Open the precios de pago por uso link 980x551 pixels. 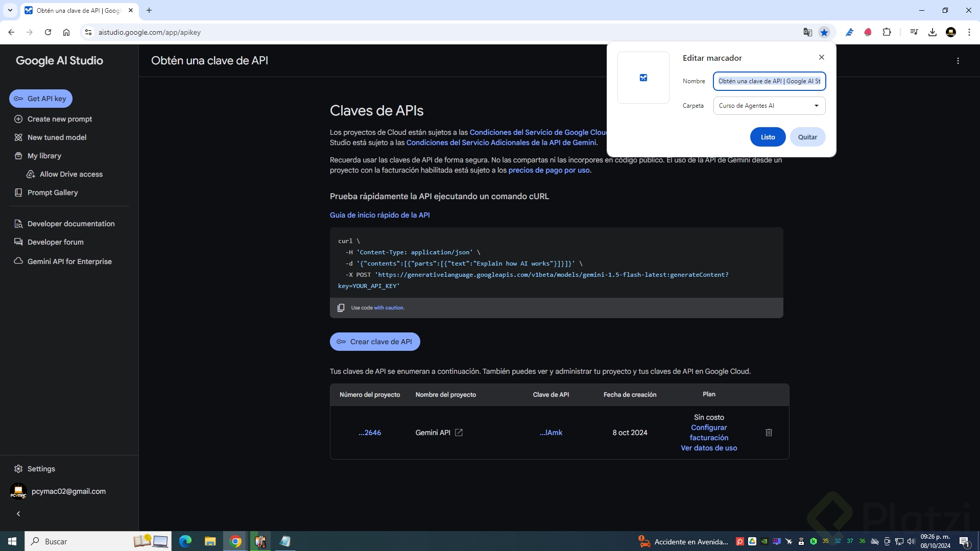[x=549, y=170]
